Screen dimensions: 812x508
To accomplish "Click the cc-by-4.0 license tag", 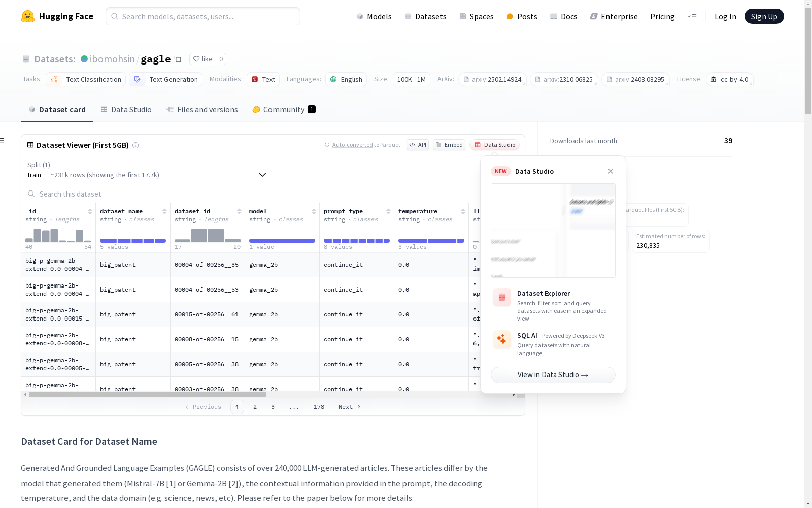I will point(730,79).
